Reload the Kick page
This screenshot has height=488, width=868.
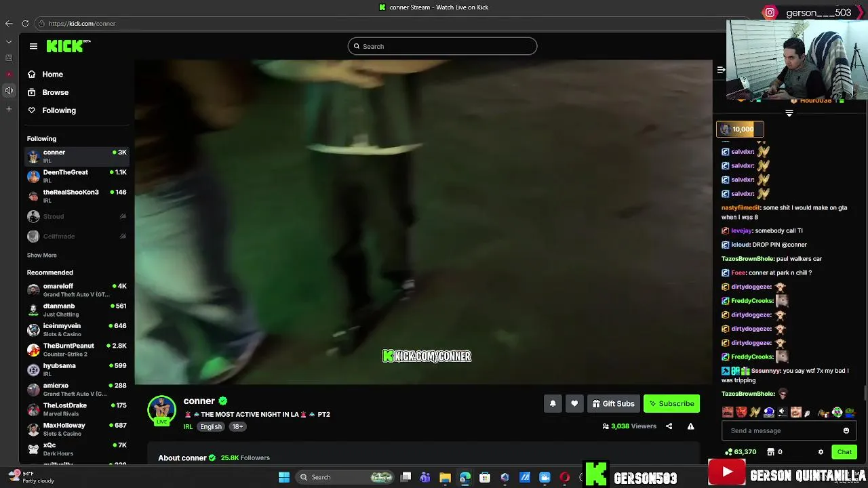point(25,23)
